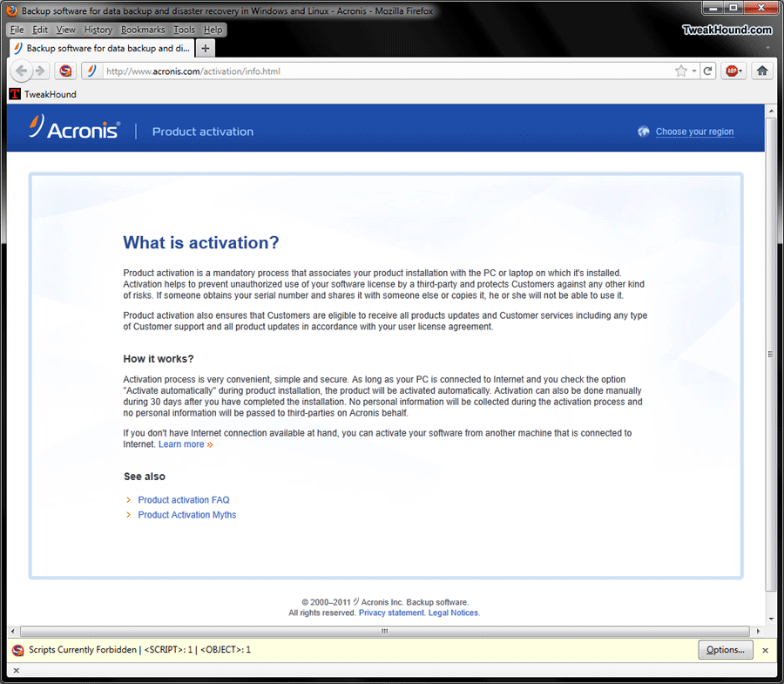784x684 pixels.
Task: Click the horizontal scrollbar left arrow
Action: (12, 631)
